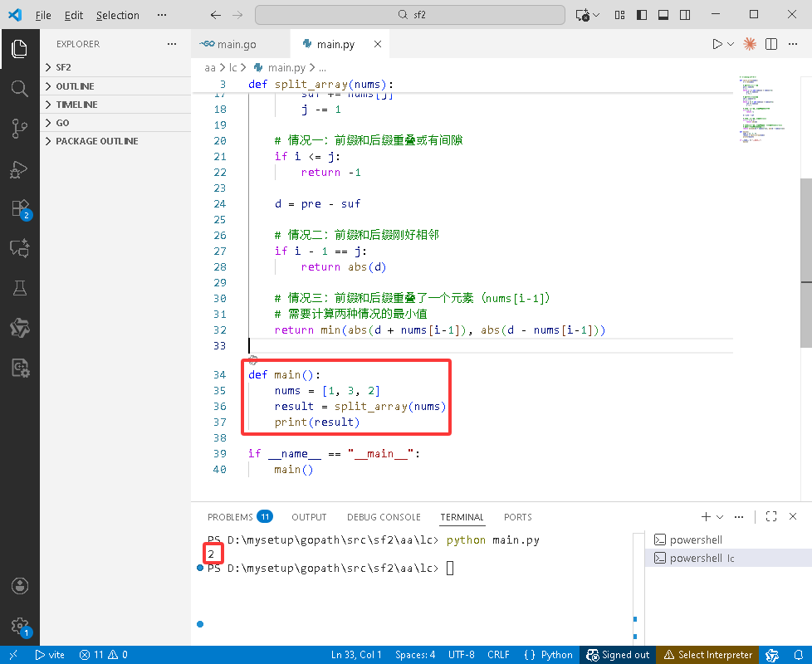The height and width of the screenshot is (664, 812).
Task: Toggle bottom Panel visibility
Action: [663, 15]
